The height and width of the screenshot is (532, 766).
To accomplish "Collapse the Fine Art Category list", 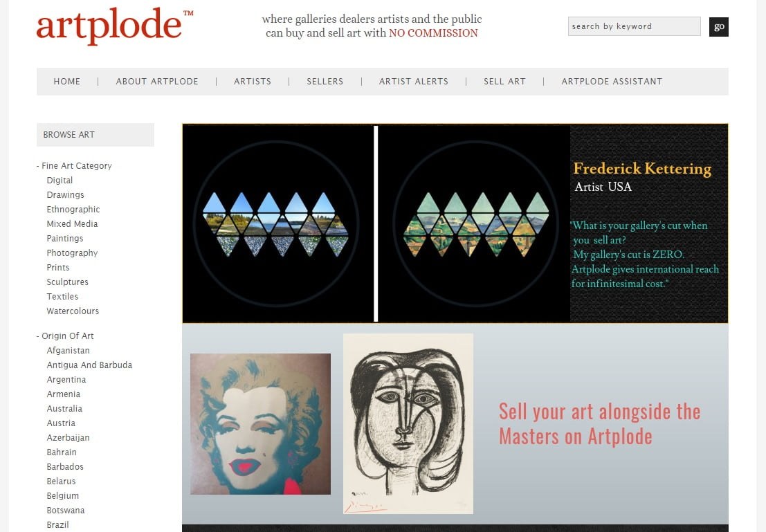I will (74, 165).
